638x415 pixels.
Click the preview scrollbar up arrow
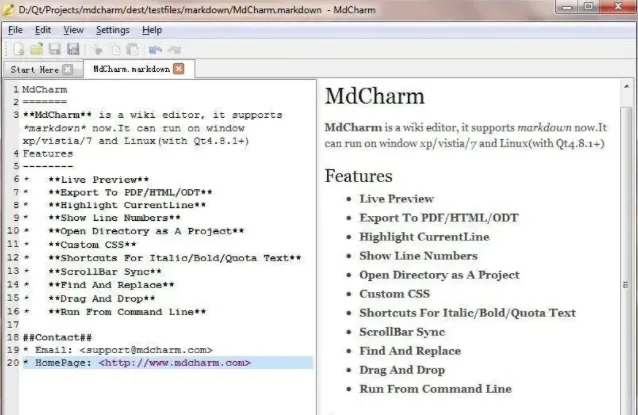[626, 87]
